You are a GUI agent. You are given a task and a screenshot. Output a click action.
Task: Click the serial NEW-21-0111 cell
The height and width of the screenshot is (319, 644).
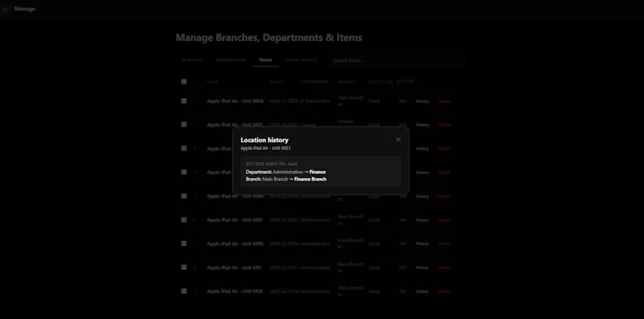tap(284, 267)
